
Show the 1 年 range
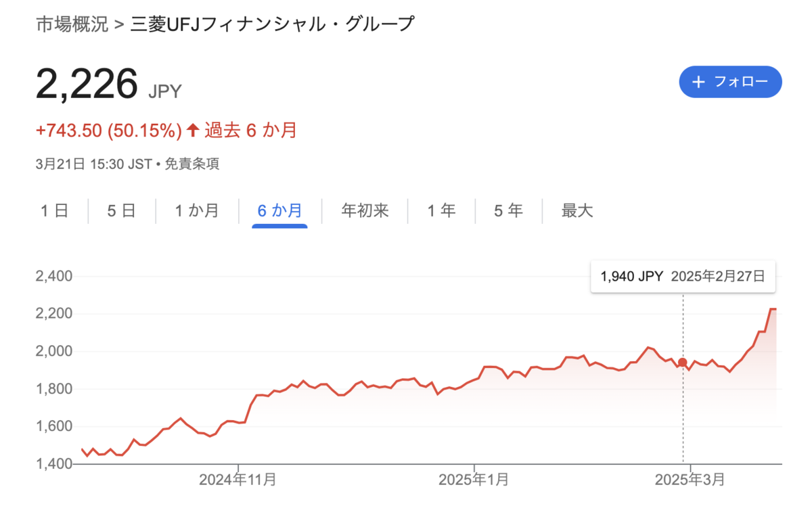(x=441, y=210)
